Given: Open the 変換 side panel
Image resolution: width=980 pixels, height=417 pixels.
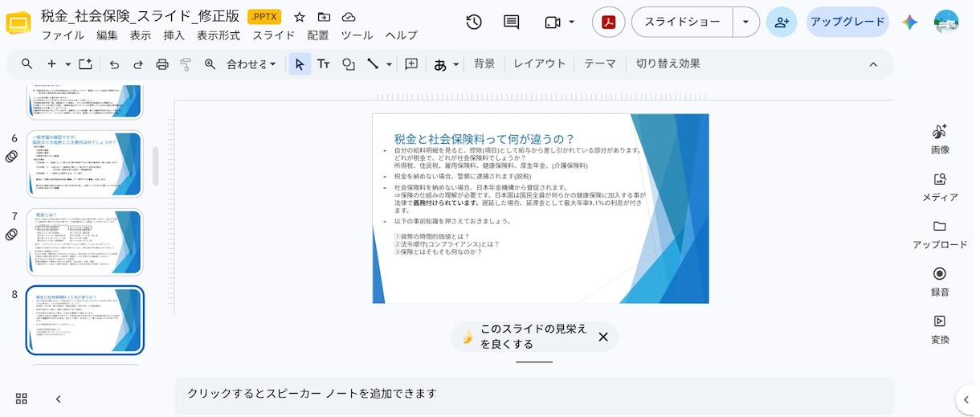Looking at the screenshot, I should tap(940, 329).
